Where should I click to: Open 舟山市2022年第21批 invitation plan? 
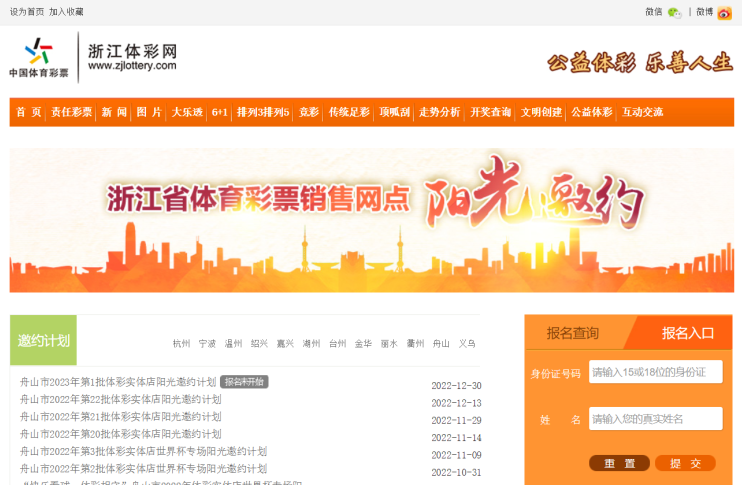click(x=121, y=417)
